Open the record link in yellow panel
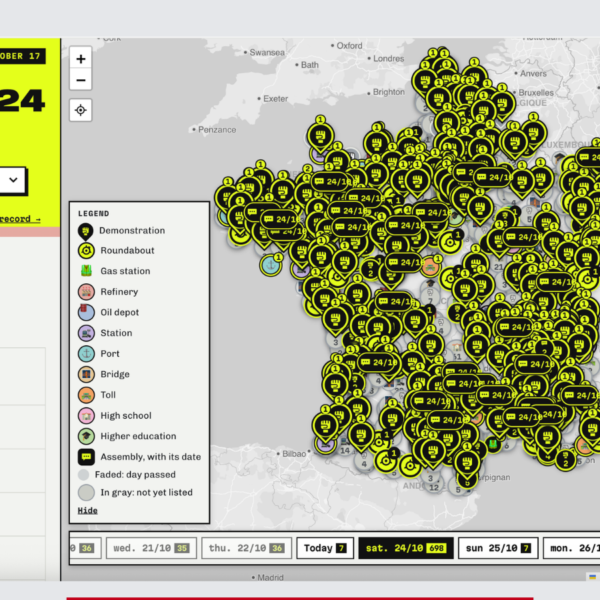Viewport: 600px width, 600px height. pyautogui.click(x=20, y=219)
